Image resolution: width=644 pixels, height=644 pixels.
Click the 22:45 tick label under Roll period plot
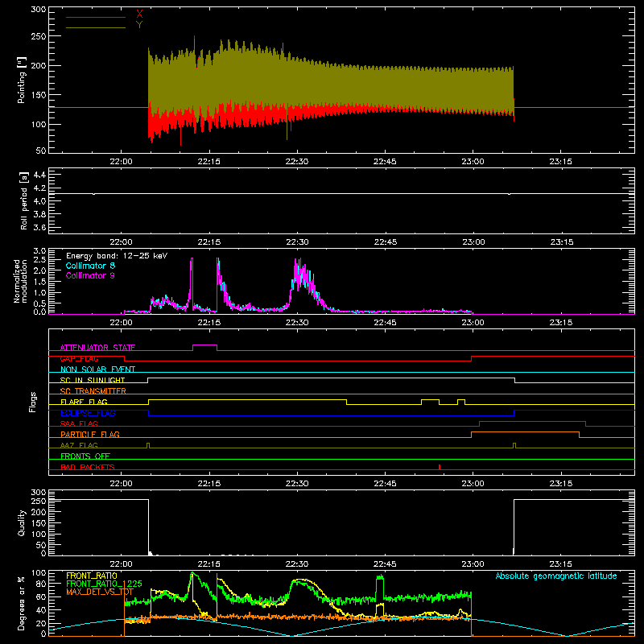(386, 242)
